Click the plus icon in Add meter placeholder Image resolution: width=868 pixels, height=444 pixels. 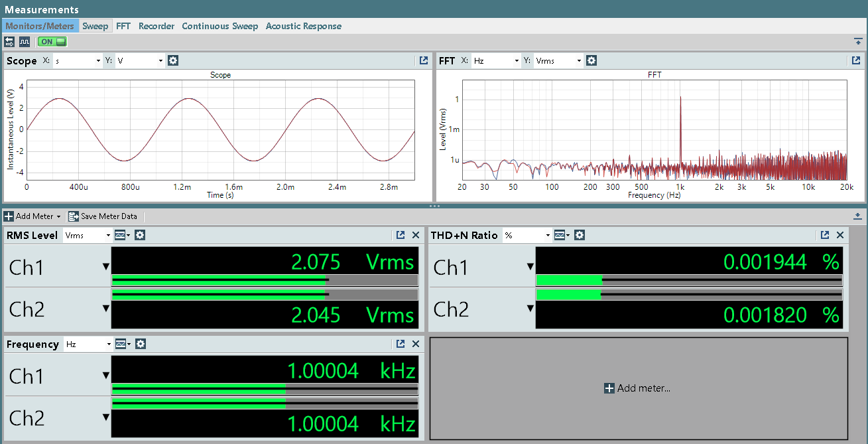point(609,388)
